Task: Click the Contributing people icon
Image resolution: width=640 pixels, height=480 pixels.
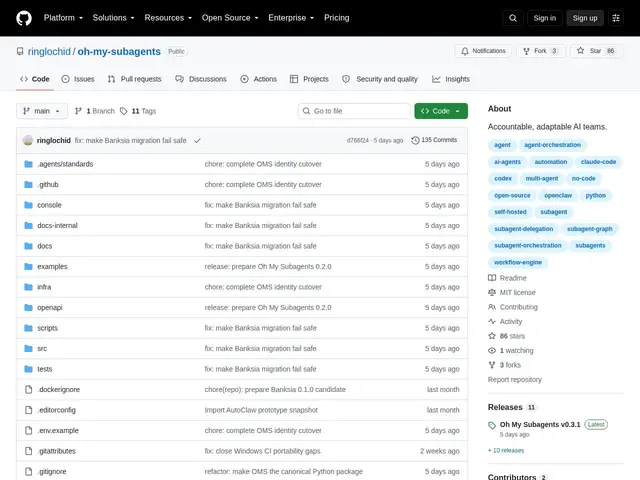Action: click(x=492, y=307)
